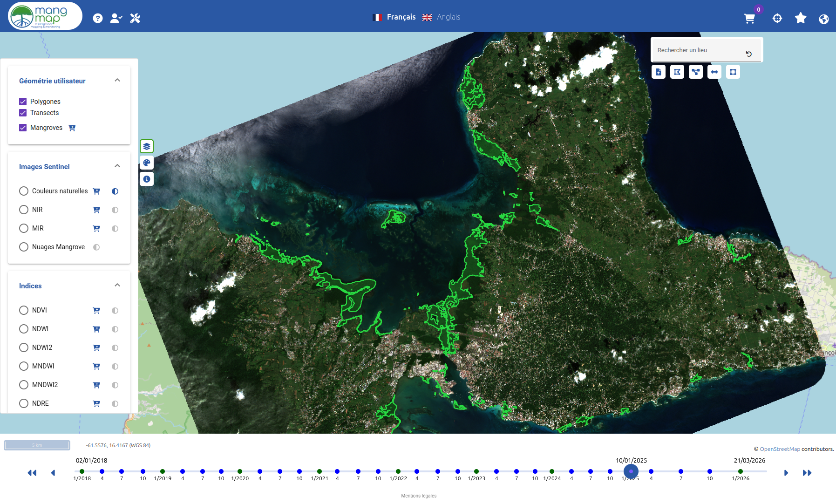Select the Couleurs naturelles radio button
Image resolution: width=836 pixels, height=504 pixels.
tap(24, 191)
